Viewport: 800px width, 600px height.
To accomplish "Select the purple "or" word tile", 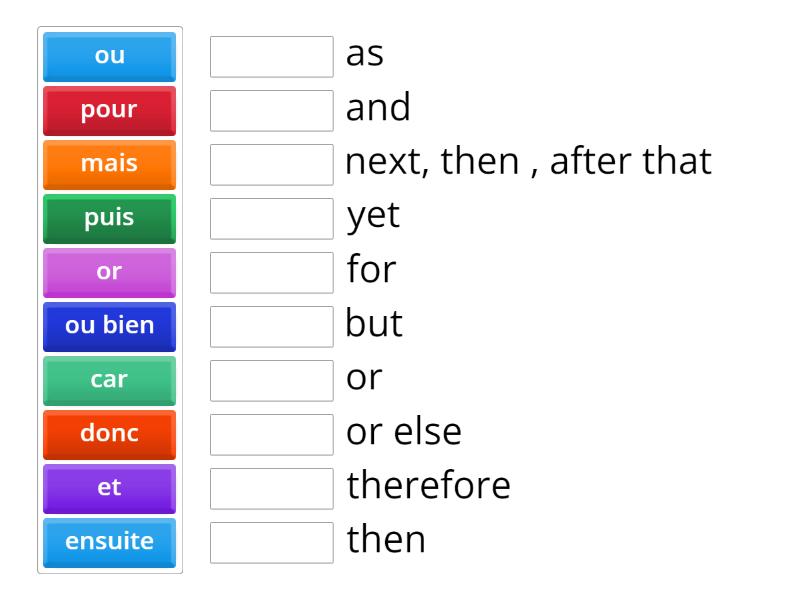I will click(108, 272).
